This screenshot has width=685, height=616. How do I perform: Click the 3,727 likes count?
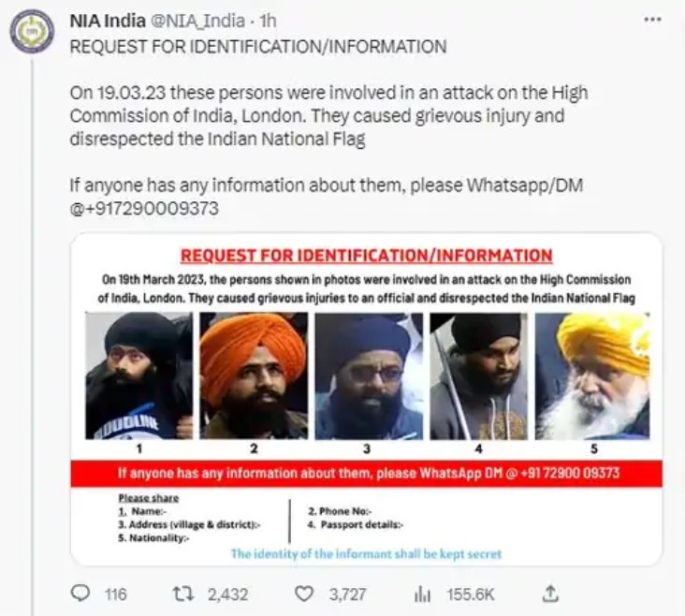click(x=347, y=594)
